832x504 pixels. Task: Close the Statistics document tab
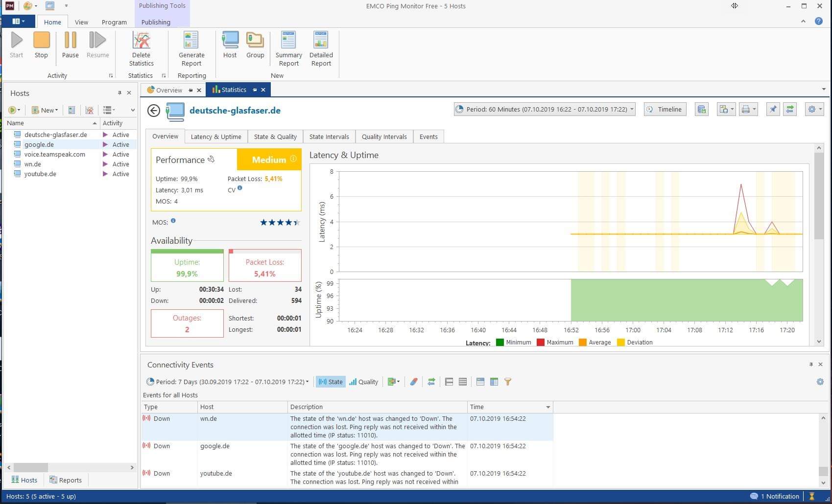click(263, 90)
